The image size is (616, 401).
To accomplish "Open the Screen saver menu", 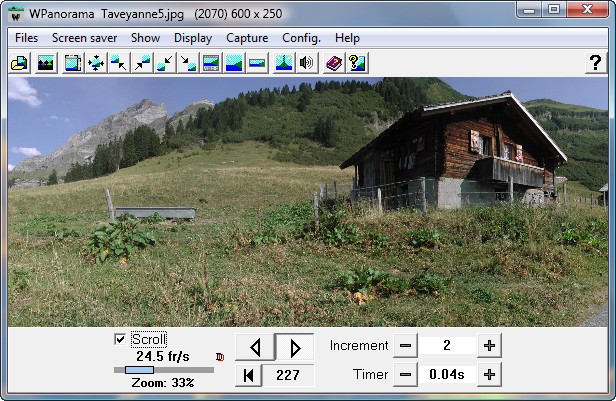I will coord(84,38).
